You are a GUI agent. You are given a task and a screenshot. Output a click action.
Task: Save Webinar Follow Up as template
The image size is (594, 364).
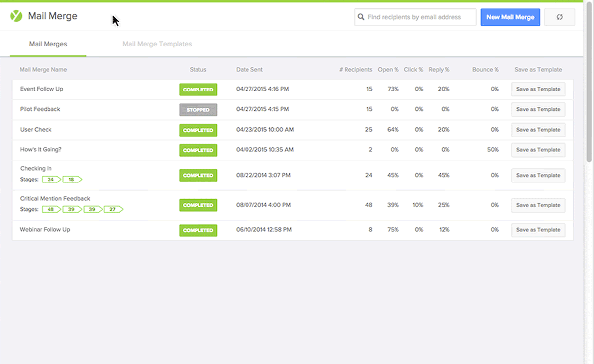pyautogui.click(x=538, y=230)
